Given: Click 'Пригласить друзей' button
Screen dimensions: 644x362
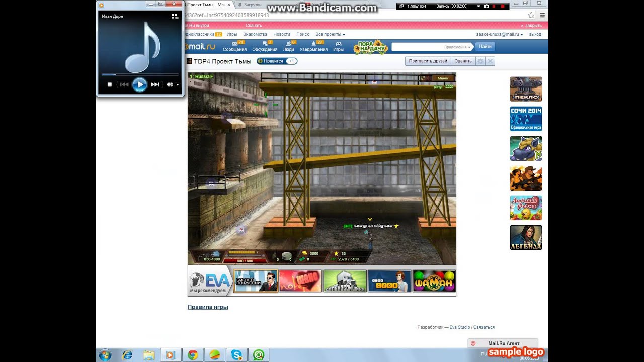Looking at the screenshot, I should point(428,61).
